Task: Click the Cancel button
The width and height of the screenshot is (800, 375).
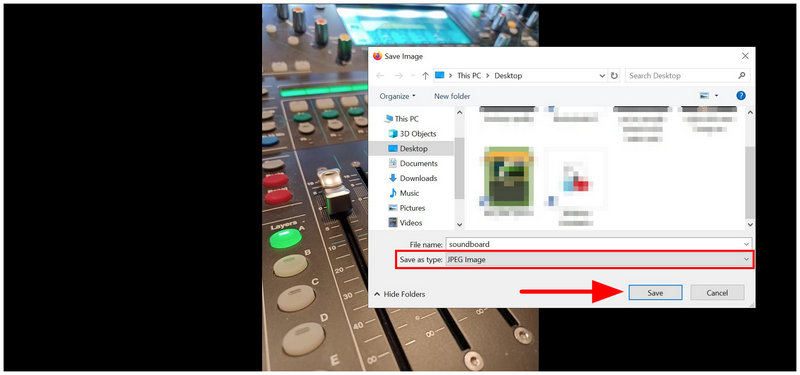Action: [717, 293]
